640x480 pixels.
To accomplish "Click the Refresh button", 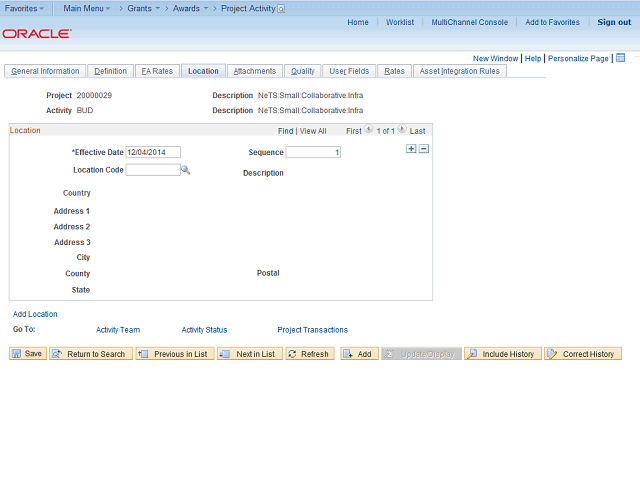I will [310, 353].
